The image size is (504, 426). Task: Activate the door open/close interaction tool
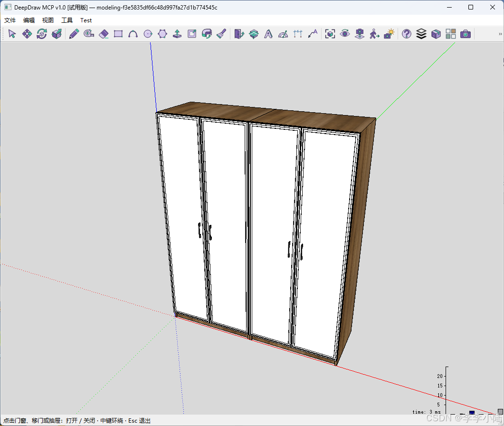(x=239, y=34)
